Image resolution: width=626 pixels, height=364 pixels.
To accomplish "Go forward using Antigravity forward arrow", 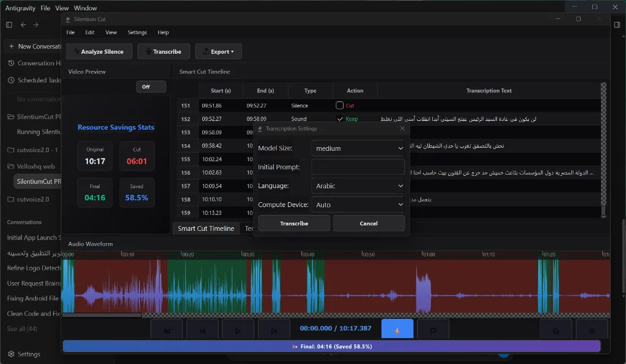I will (x=36, y=24).
